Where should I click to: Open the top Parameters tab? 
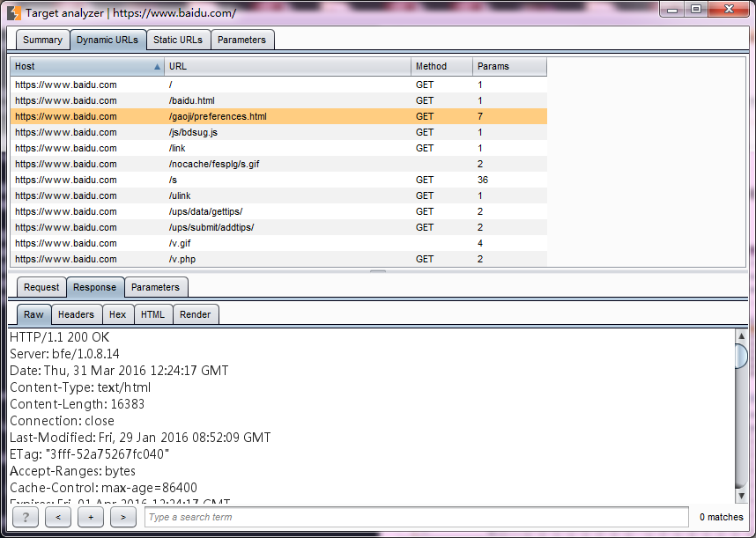tap(241, 40)
